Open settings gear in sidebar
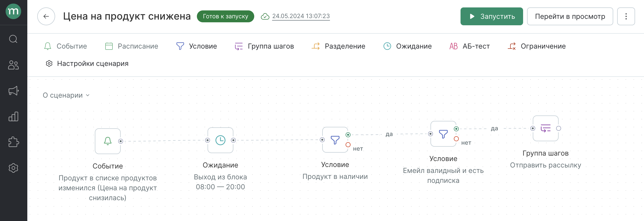644x221 pixels. pyautogui.click(x=13, y=168)
